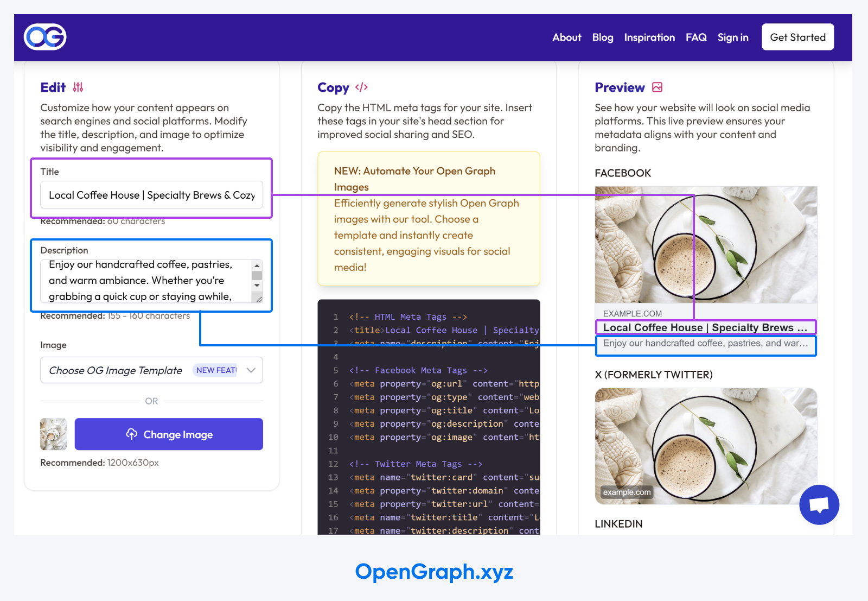Open the FAQ link
This screenshot has width=868, height=601.
coord(695,37)
